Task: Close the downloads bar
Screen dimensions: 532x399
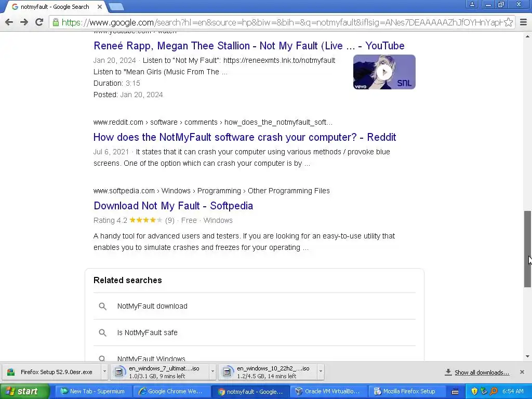Action: pyautogui.click(x=522, y=372)
